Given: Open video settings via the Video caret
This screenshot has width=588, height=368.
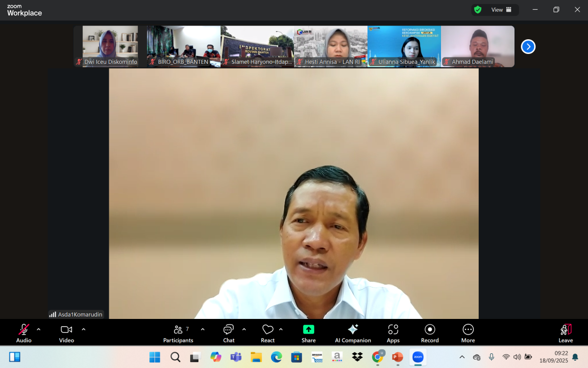Looking at the screenshot, I should pos(82,330).
